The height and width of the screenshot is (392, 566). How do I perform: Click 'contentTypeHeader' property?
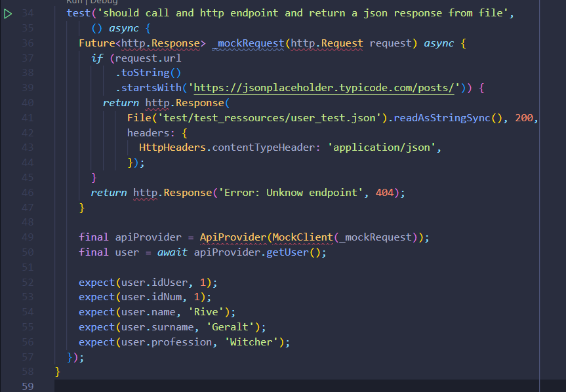pos(263,147)
